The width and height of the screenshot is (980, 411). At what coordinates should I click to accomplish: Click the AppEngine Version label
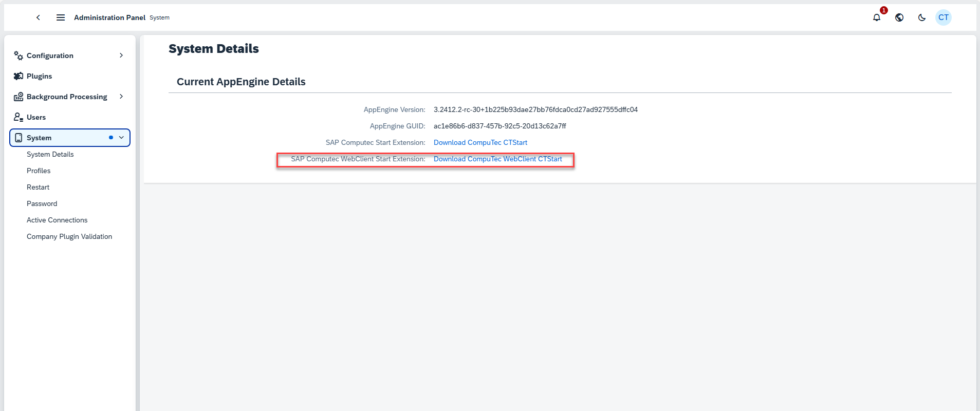pos(395,109)
